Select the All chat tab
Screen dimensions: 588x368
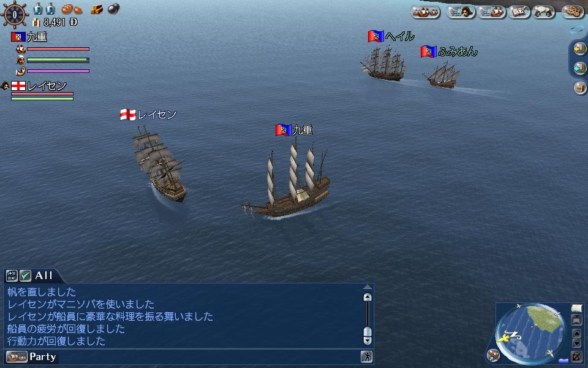43,275
